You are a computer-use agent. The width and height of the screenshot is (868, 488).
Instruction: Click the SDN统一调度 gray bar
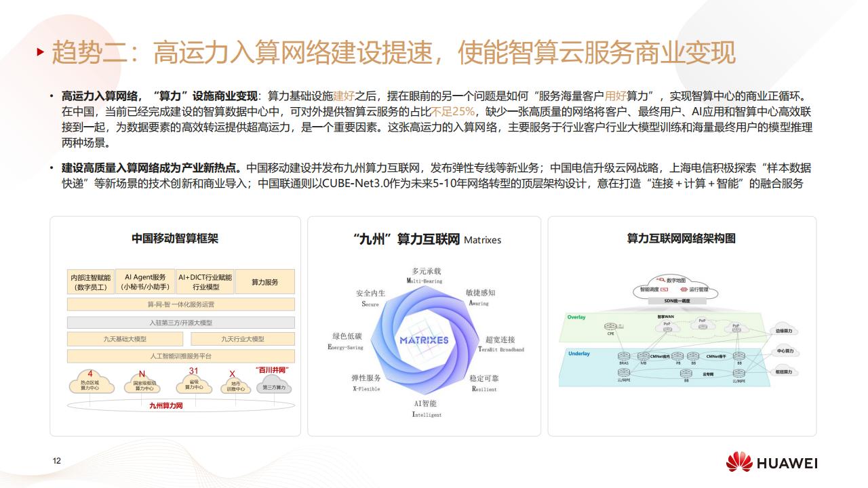coord(677,301)
